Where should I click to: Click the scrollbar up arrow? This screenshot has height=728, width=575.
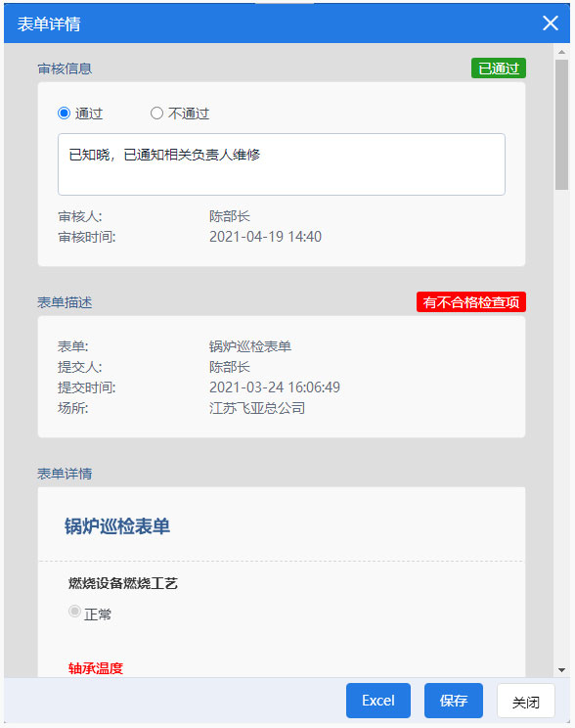tap(562, 52)
